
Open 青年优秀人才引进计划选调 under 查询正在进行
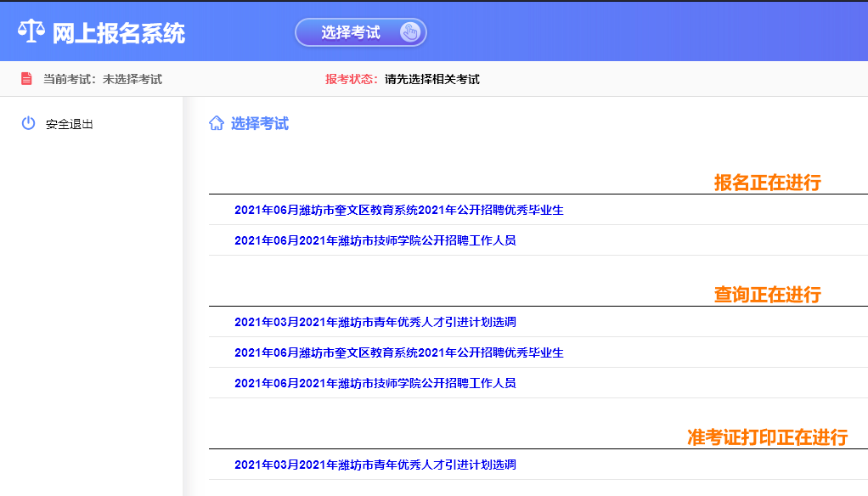pos(375,322)
